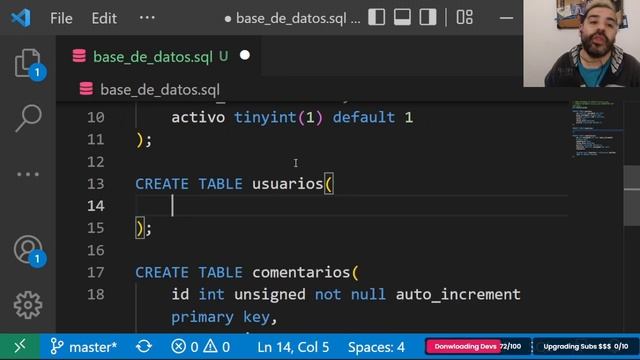Open the Remote Window status icon
The width and height of the screenshot is (640, 360).
(20, 347)
